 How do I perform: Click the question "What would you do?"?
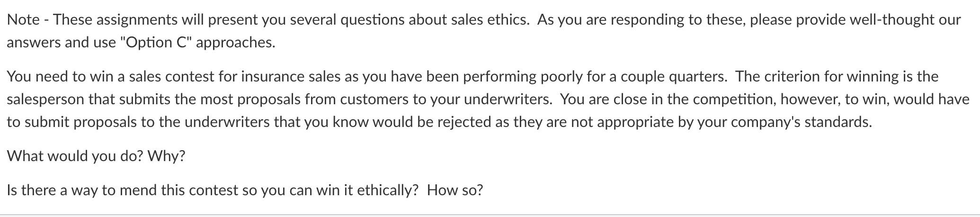75,156
